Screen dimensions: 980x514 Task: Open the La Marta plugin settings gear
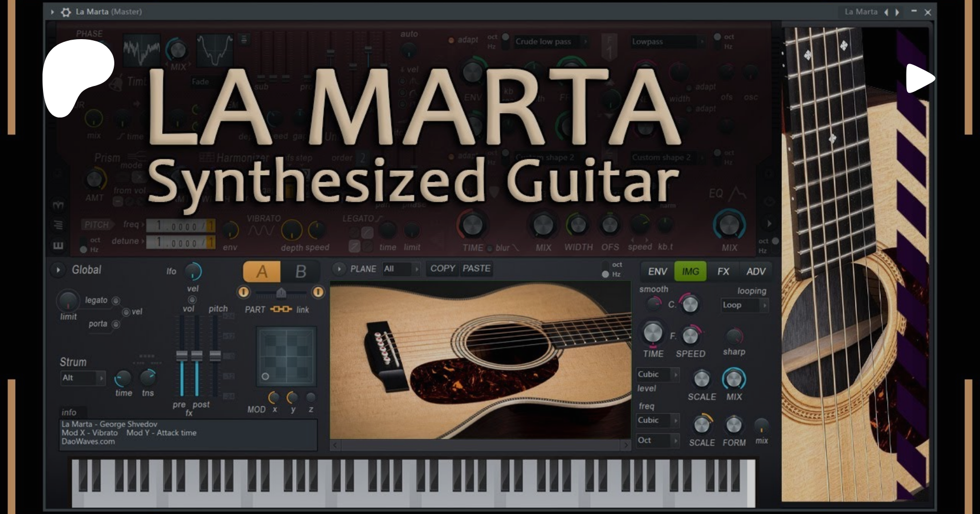tap(66, 12)
